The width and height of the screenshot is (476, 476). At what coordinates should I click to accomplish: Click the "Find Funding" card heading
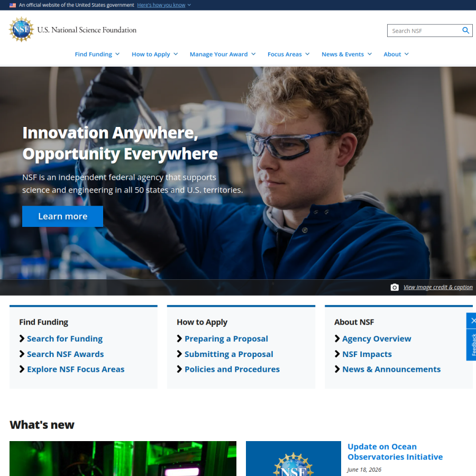click(44, 322)
